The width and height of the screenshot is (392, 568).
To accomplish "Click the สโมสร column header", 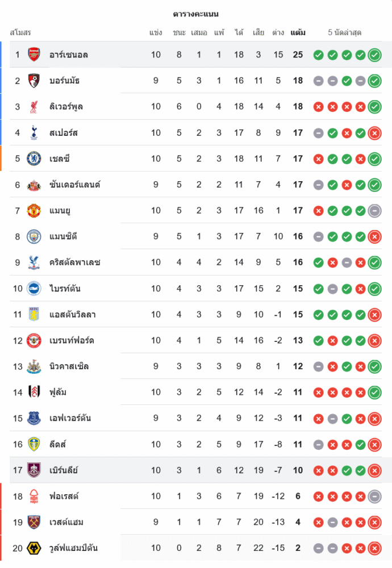I will click(x=20, y=32).
